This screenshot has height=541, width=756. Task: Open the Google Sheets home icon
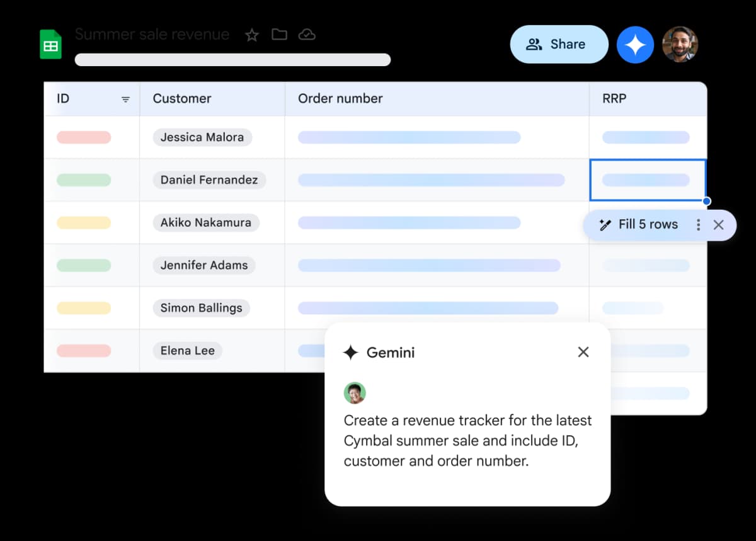click(50, 44)
